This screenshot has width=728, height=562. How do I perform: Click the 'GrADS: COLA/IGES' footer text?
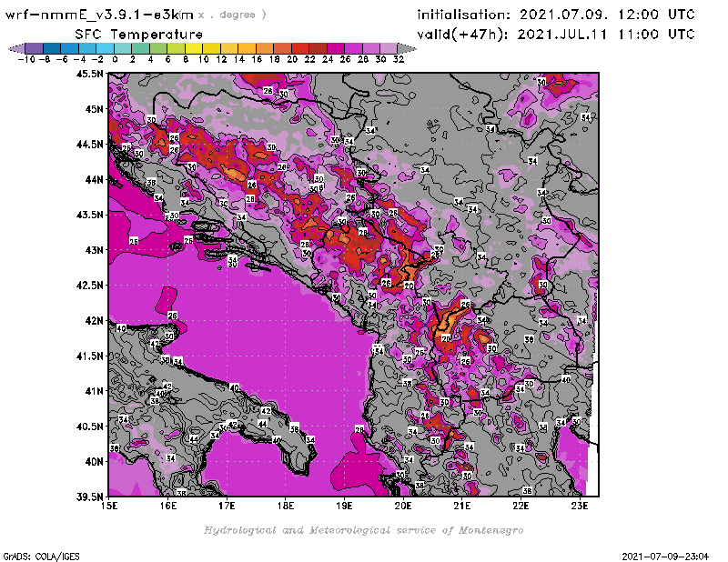pos(41,557)
